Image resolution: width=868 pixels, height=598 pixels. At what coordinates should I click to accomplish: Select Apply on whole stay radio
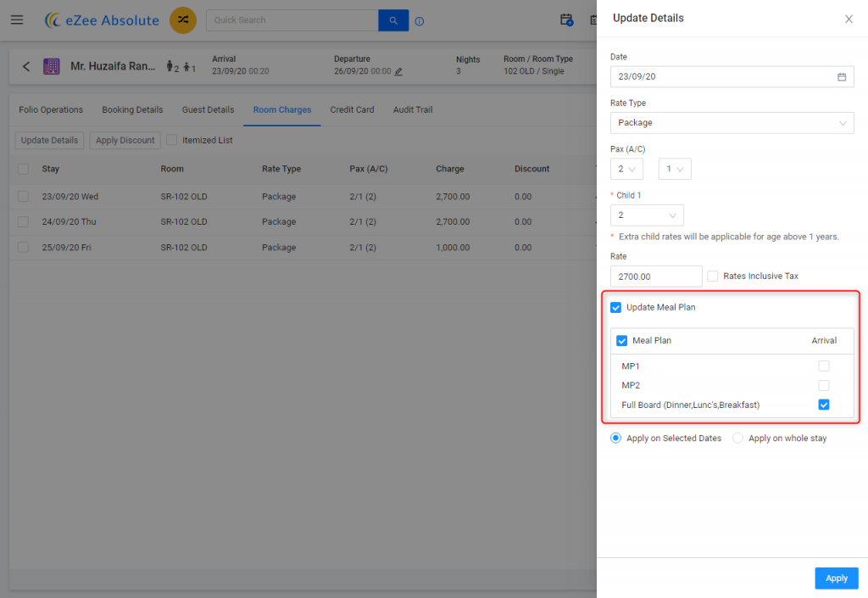click(737, 438)
